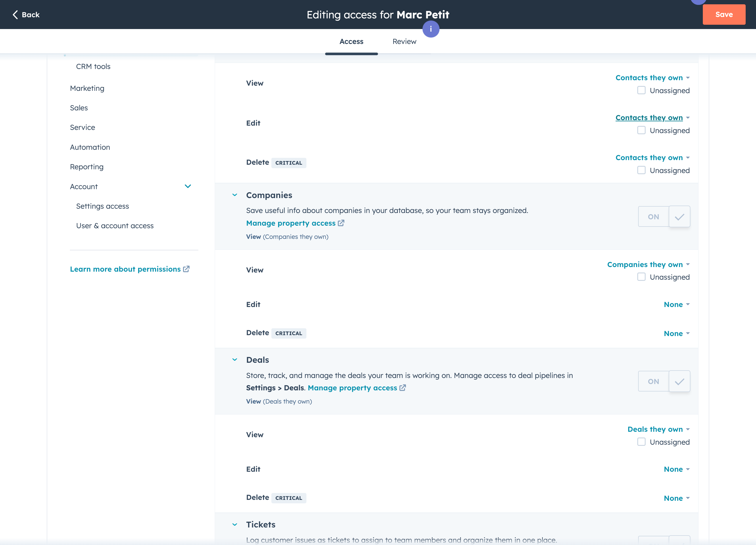Collapse the Account sidebar chevron
756x545 pixels.
coord(188,186)
